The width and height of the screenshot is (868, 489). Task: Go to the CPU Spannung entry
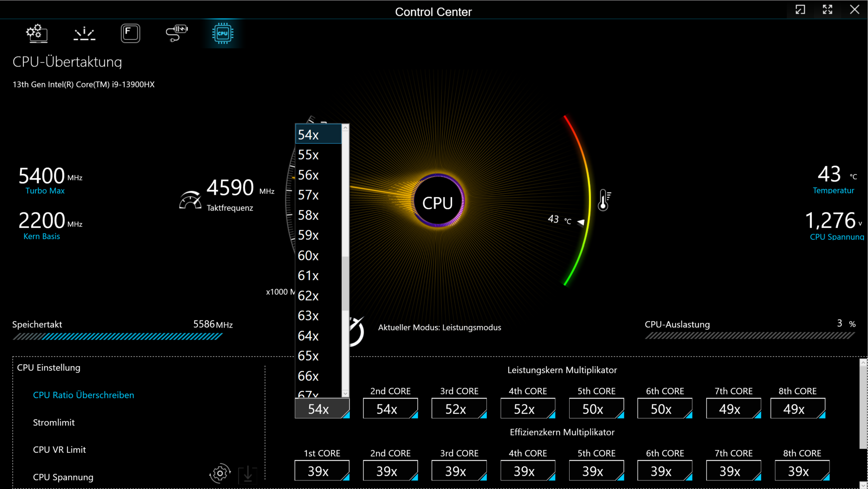tap(63, 477)
